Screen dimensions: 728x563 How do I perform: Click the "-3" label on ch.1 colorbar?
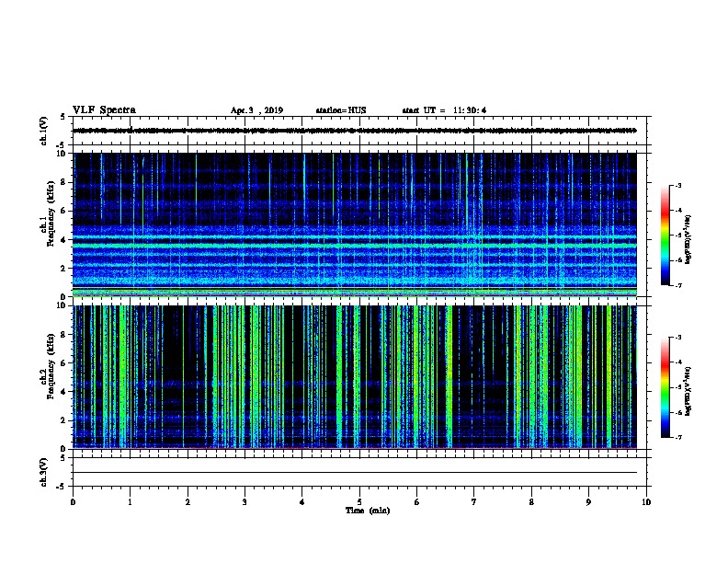click(x=677, y=186)
